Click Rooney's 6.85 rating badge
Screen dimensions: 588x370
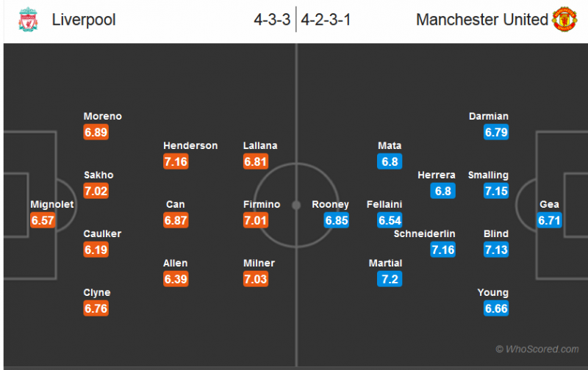point(337,220)
